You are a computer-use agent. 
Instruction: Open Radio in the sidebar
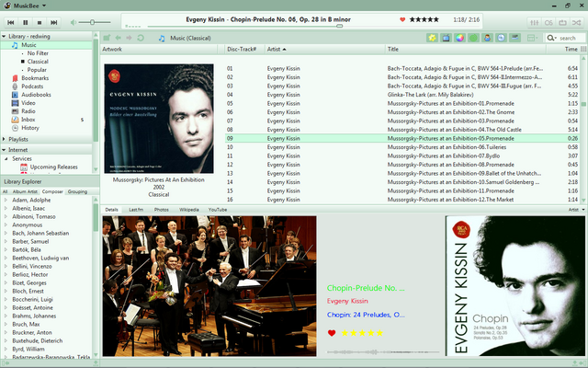pos(28,111)
